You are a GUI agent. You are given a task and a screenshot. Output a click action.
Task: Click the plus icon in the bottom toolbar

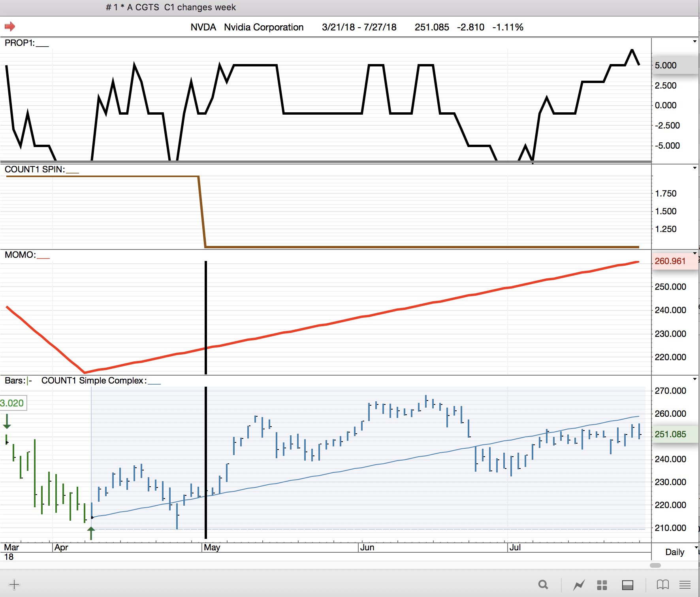pyautogui.click(x=14, y=584)
